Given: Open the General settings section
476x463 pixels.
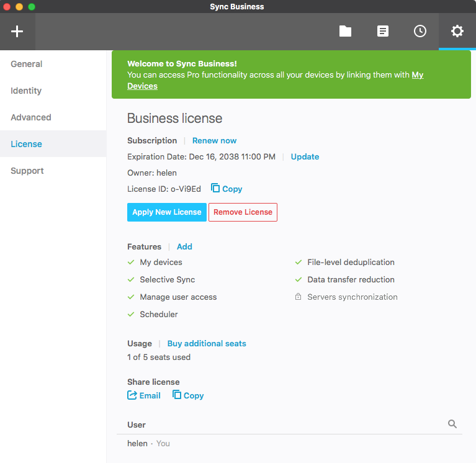Looking at the screenshot, I should coord(53,64).
